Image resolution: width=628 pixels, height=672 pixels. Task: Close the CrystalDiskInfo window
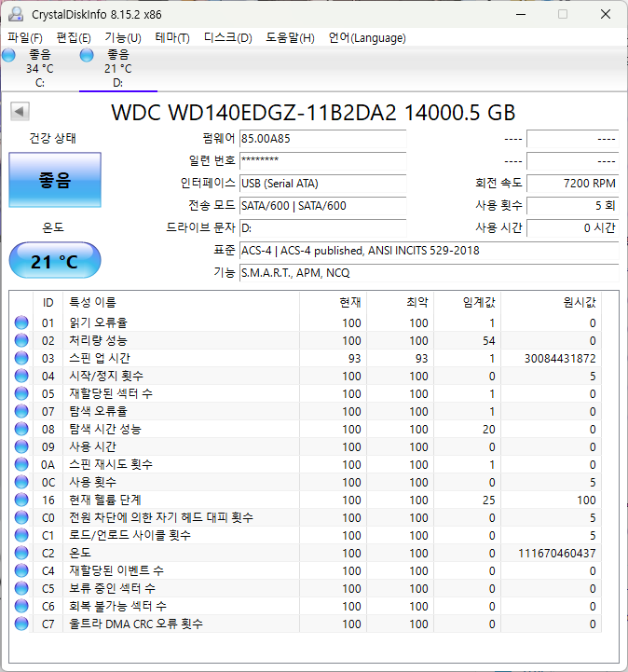[x=606, y=14]
